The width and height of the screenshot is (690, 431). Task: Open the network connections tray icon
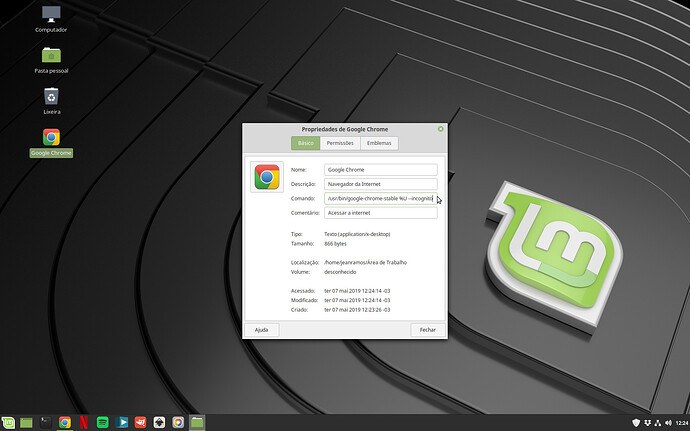tap(658, 423)
